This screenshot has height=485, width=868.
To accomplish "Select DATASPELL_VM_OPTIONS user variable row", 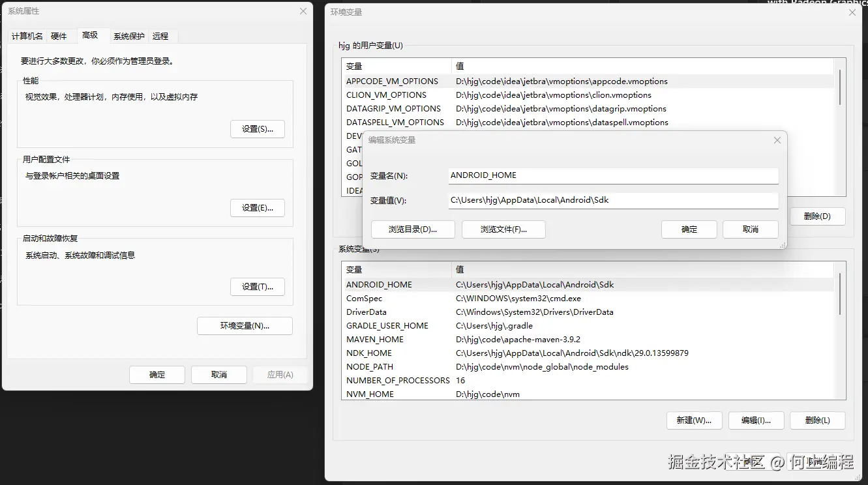I will [x=588, y=123].
